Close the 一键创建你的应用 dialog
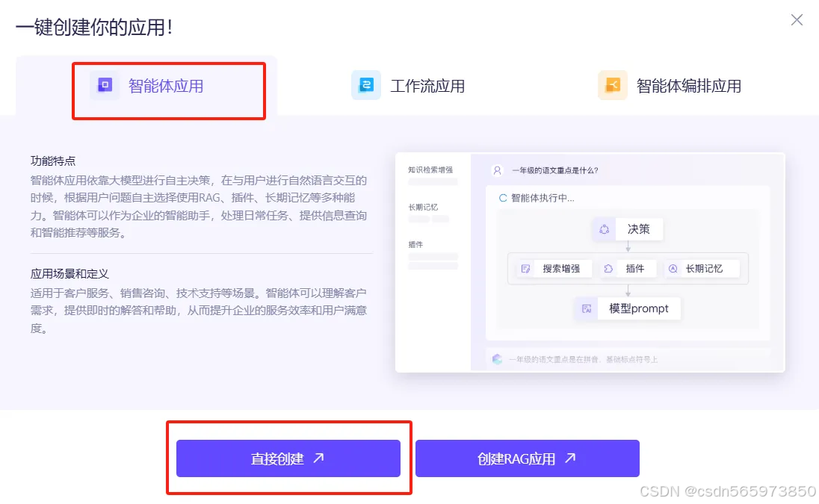 click(797, 20)
